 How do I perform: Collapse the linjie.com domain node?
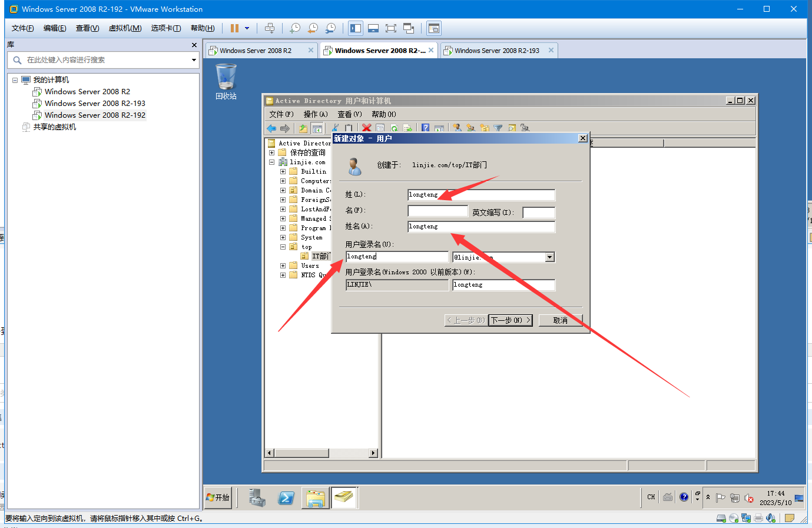tap(272, 162)
